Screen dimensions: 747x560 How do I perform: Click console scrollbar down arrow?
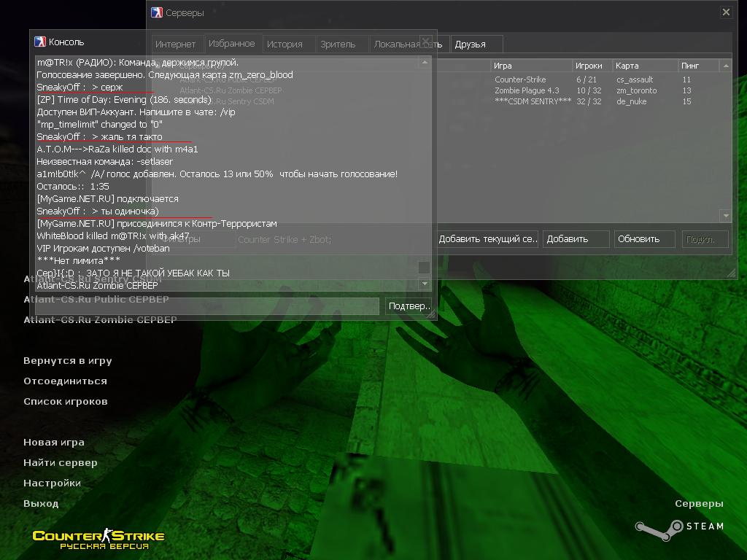tap(424, 284)
